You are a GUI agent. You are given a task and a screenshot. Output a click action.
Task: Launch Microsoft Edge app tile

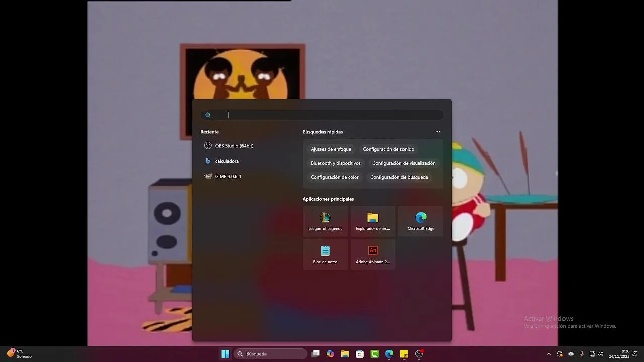click(x=421, y=221)
